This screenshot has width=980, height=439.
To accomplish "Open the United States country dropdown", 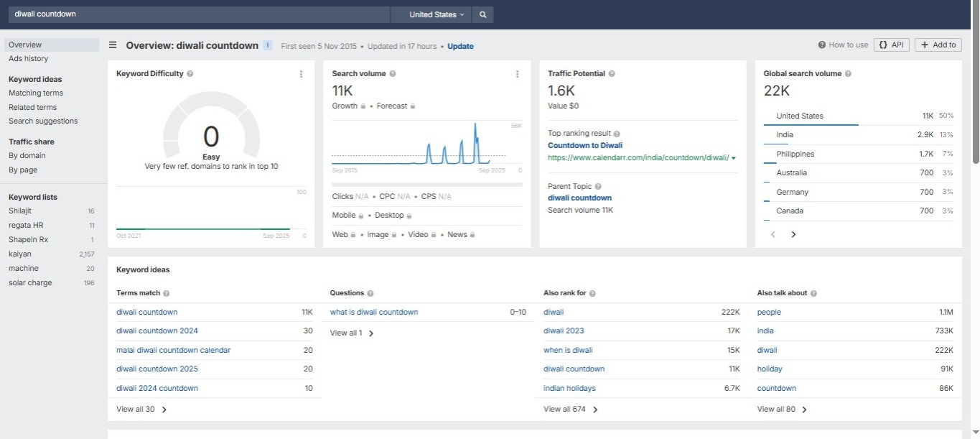I will [436, 14].
